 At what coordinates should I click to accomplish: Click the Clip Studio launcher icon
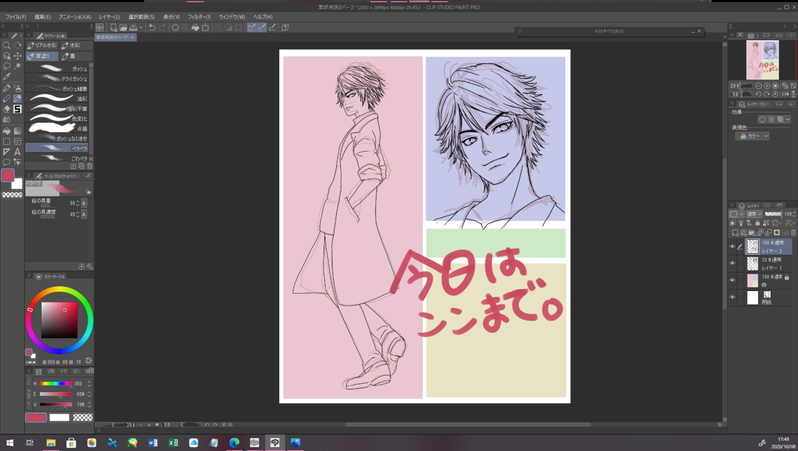(100, 27)
